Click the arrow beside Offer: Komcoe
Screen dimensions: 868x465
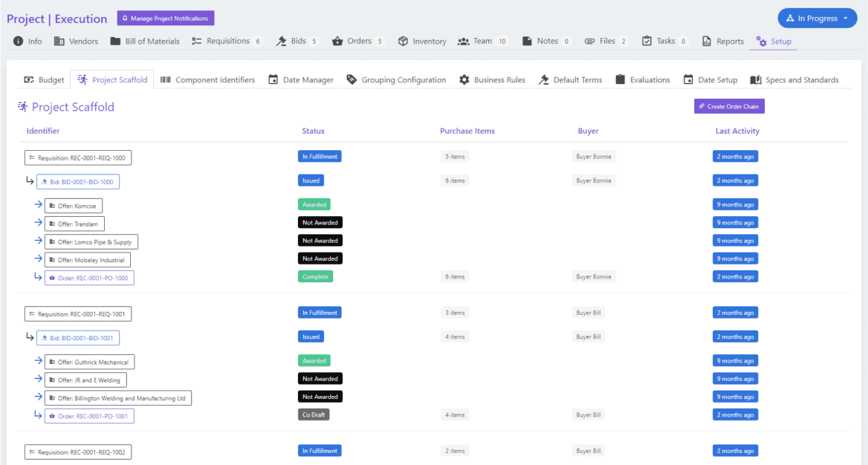click(x=37, y=204)
